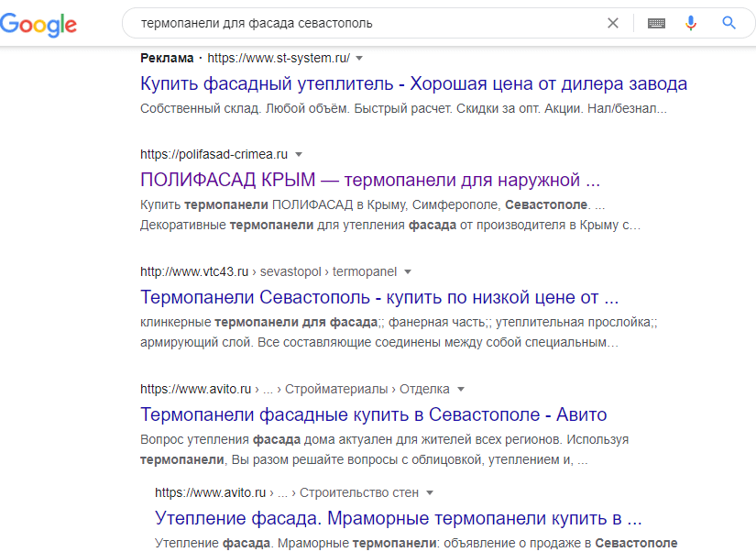Open dropdown arrow beside Строительство стен breadcrumb
The height and width of the screenshot is (552, 756).
click(x=430, y=492)
